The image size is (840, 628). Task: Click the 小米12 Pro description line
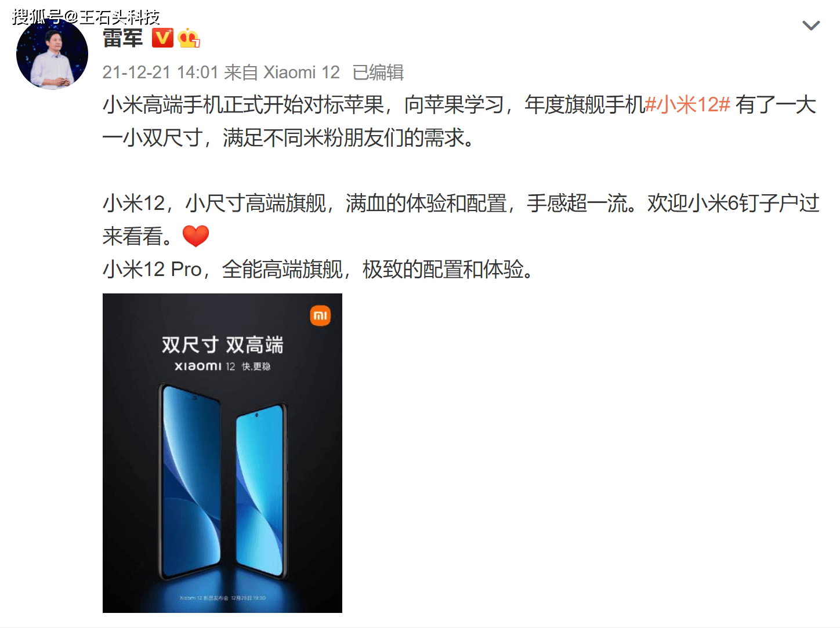[x=318, y=270]
